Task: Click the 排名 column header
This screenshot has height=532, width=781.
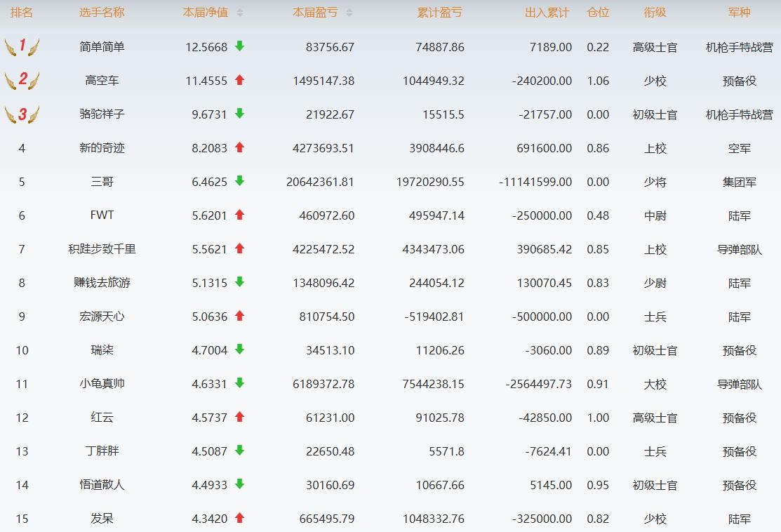Action: click(22, 13)
